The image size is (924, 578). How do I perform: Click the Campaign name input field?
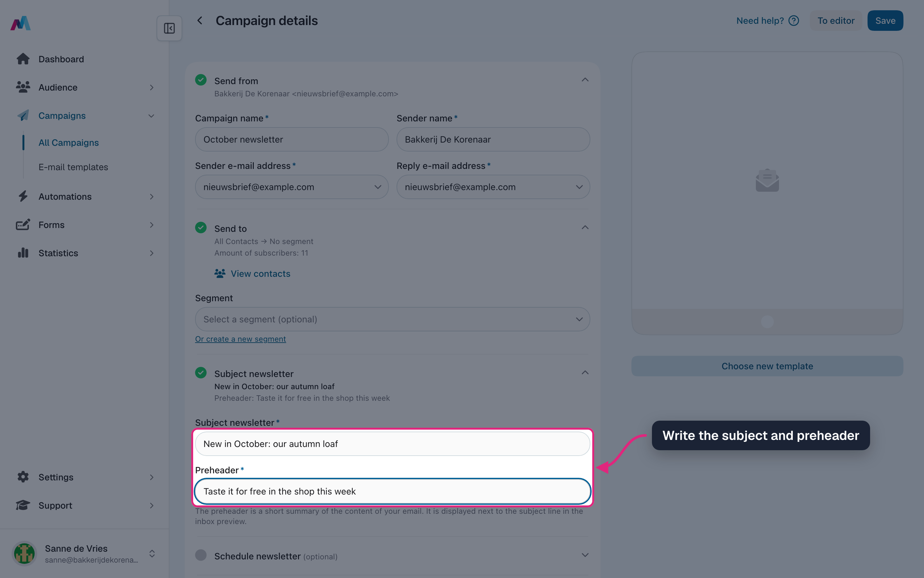(292, 140)
